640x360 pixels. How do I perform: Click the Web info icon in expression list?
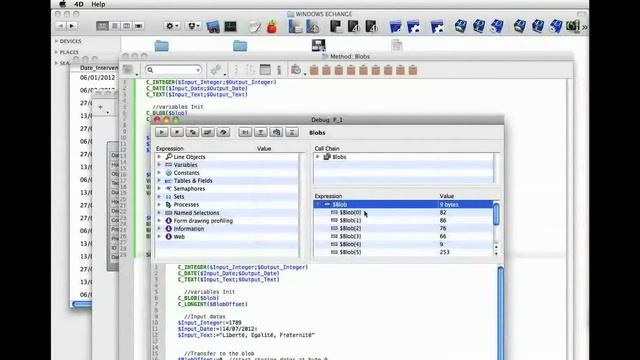pyautogui.click(x=168, y=236)
